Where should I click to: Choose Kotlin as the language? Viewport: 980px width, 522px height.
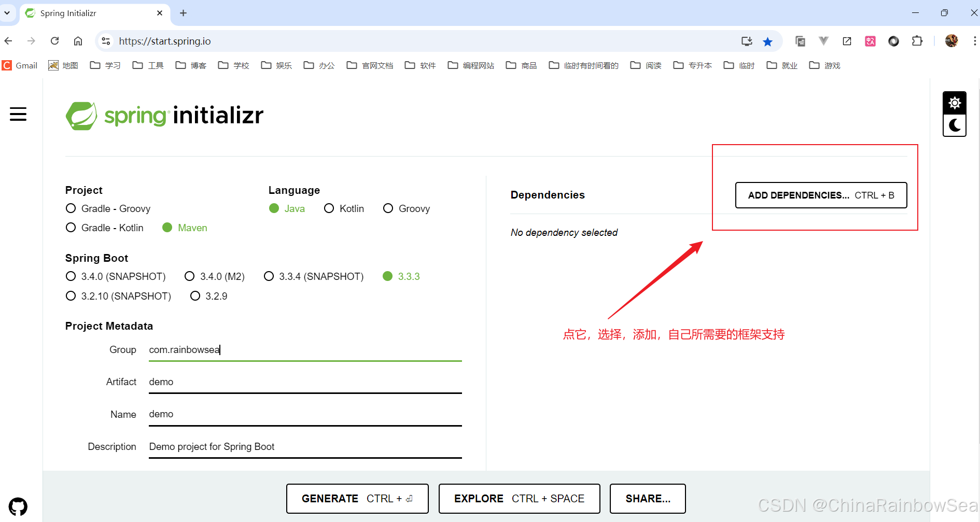[x=329, y=208]
